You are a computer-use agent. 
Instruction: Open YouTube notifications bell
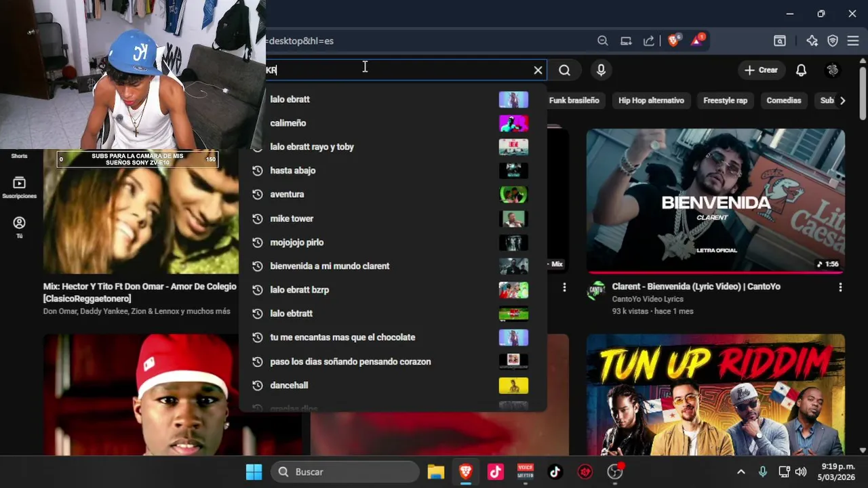801,70
